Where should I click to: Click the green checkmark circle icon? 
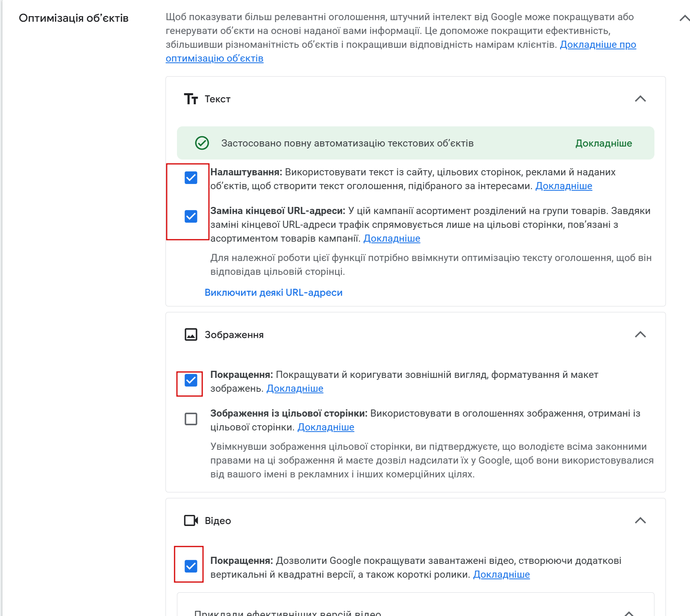tap(202, 143)
